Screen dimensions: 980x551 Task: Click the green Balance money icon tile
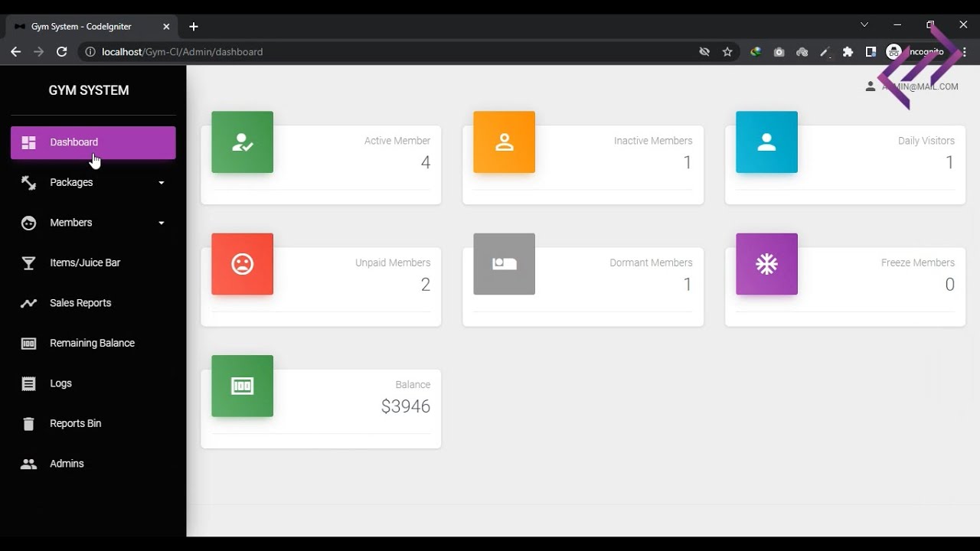[x=242, y=386]
